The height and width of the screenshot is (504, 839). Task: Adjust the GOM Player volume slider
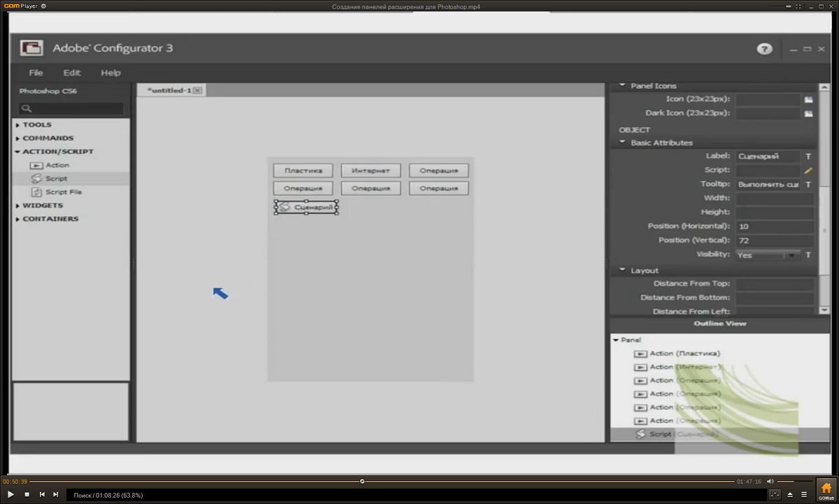tap(794, 481)
